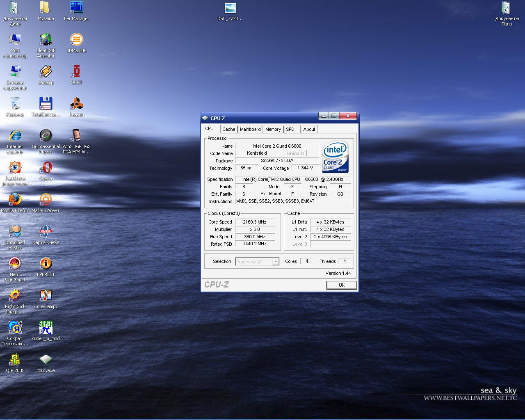Image resolution: width=525 pixels, height=420 pixels.
Task: Switch to the Memory tab
Action: click(273, 129)
